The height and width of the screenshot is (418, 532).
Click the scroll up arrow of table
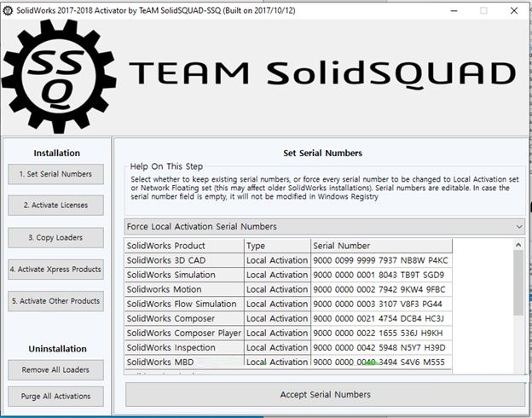(x=518, y=245)
